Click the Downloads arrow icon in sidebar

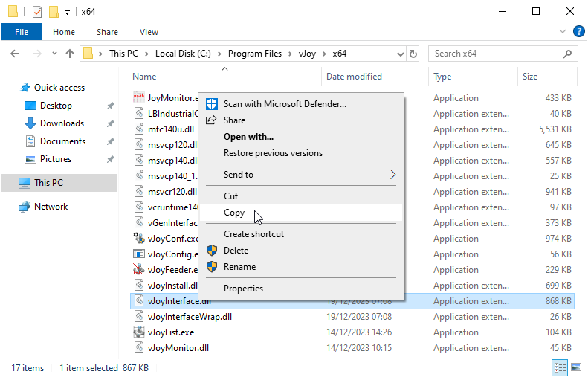point(30,123)
